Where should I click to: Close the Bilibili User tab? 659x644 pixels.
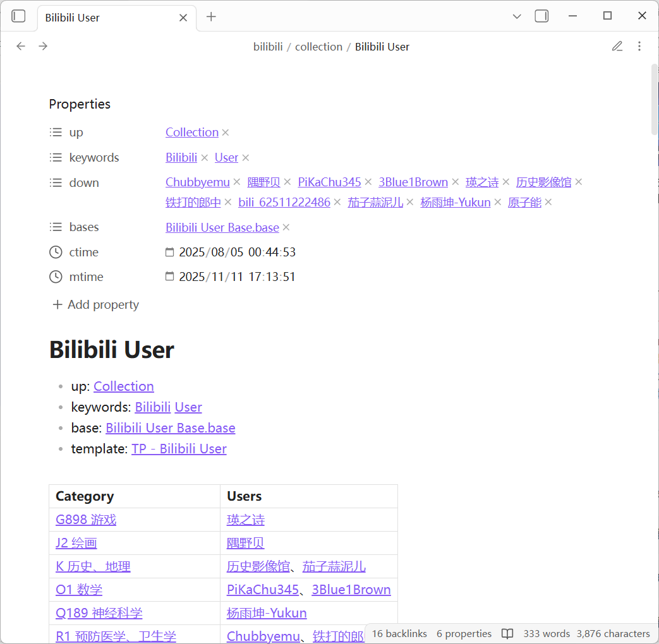[x=183, y=18]
